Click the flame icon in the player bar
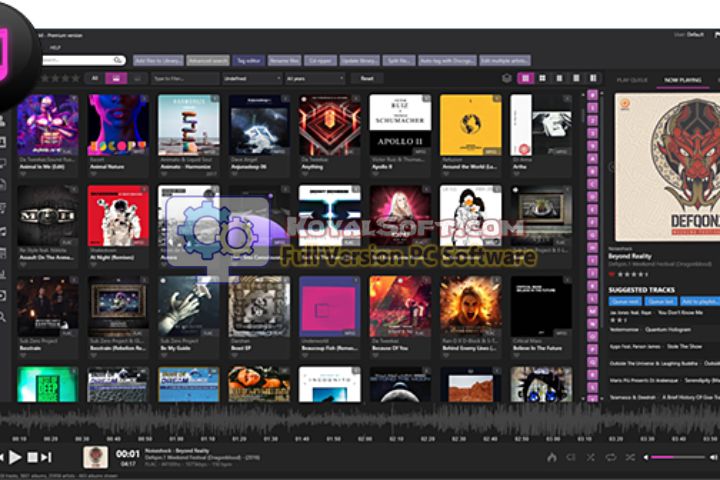 [x=552, y=457]
